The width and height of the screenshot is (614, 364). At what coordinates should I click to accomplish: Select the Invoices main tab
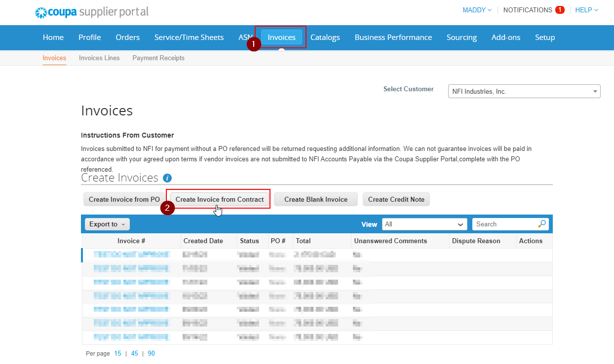pos(281,37)
